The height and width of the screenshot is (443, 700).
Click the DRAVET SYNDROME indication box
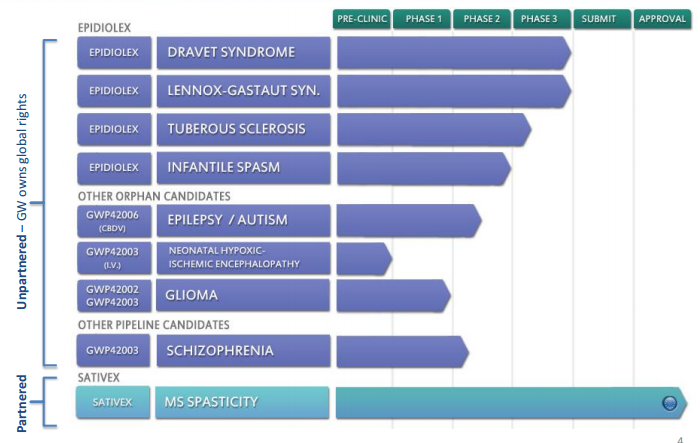point(244,53)
